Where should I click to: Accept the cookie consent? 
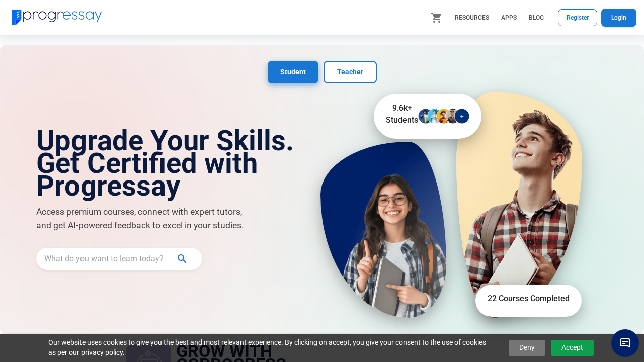click(572, 347)
